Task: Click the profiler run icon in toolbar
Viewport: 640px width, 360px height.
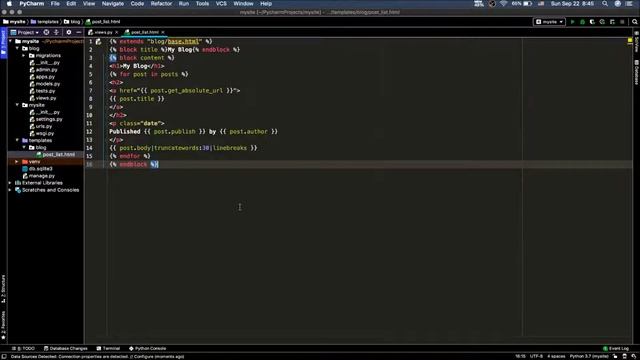Action: pyautogui.click(x=602, y=22)
